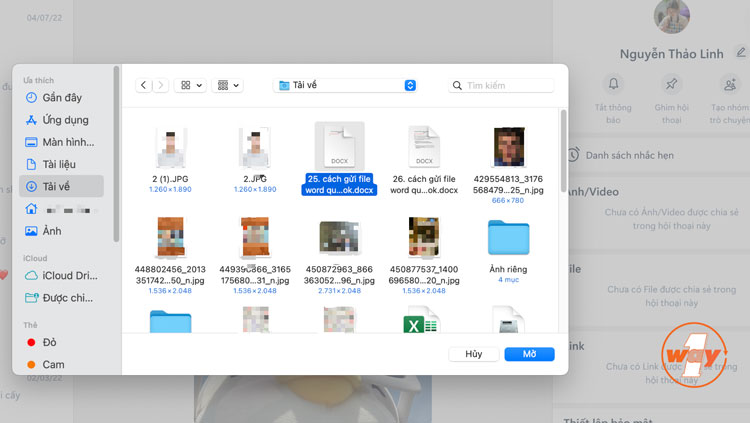
Task: Click Tạo nhóm trò chuyện icon in chat panel
Action: tap(730, 84)
